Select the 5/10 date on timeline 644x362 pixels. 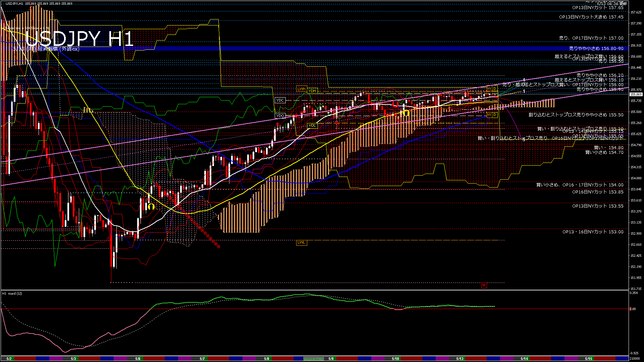[x=395, y=359]
